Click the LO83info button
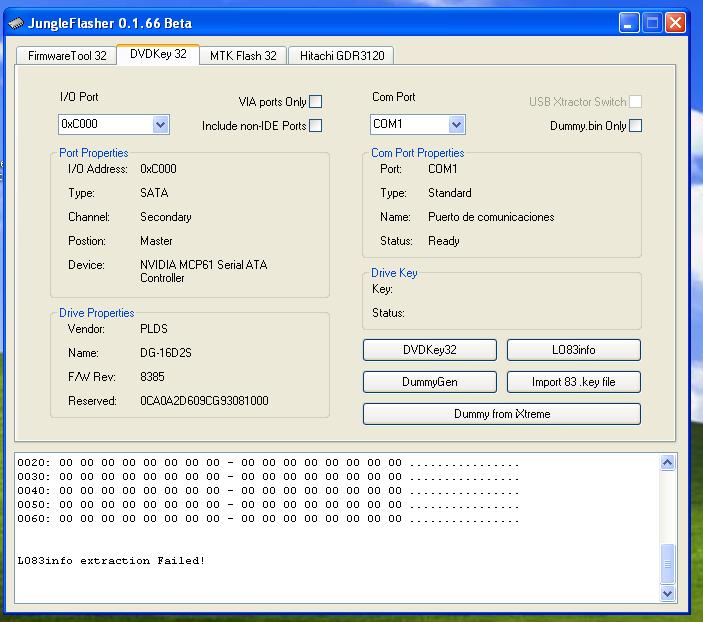This screenshot has width=703, height=622. click(x=573, y=350)
